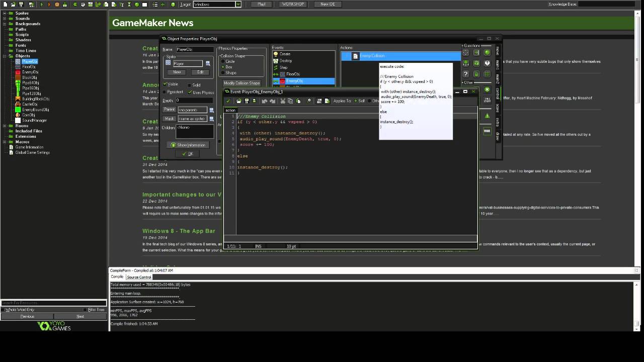Select EnemyObj in the resource tree
This screenshot has width=644, height=362.
click(30, 72)
